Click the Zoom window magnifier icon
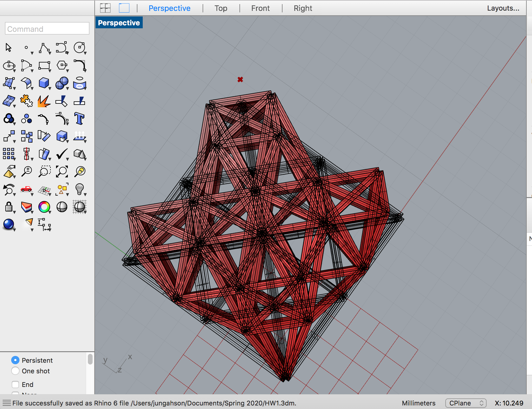 (44, 171)
